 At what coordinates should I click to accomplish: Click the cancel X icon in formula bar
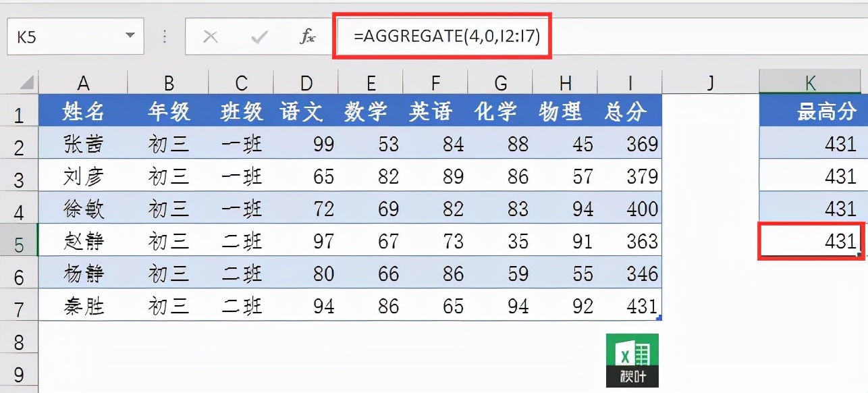pos(211,36)
